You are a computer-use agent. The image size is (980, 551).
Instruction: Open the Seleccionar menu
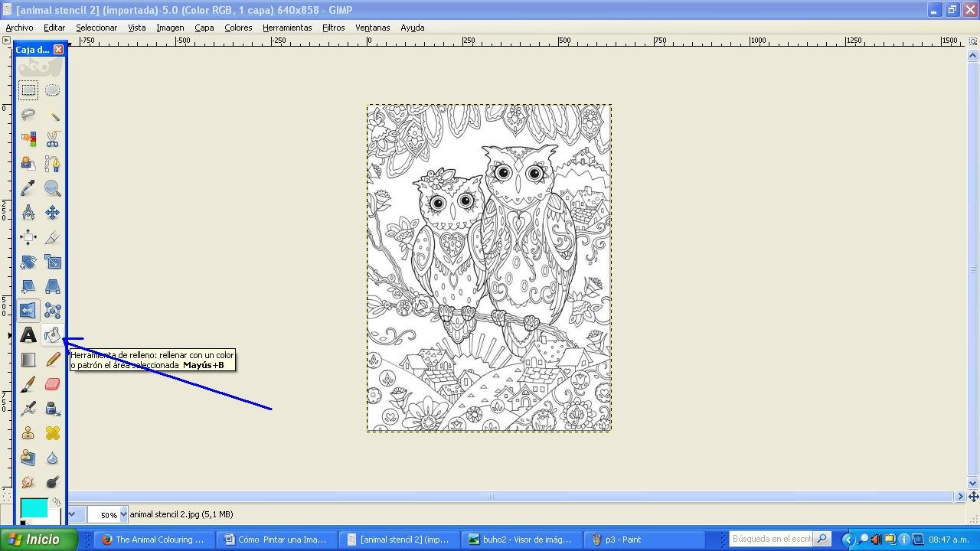point(96,28)
